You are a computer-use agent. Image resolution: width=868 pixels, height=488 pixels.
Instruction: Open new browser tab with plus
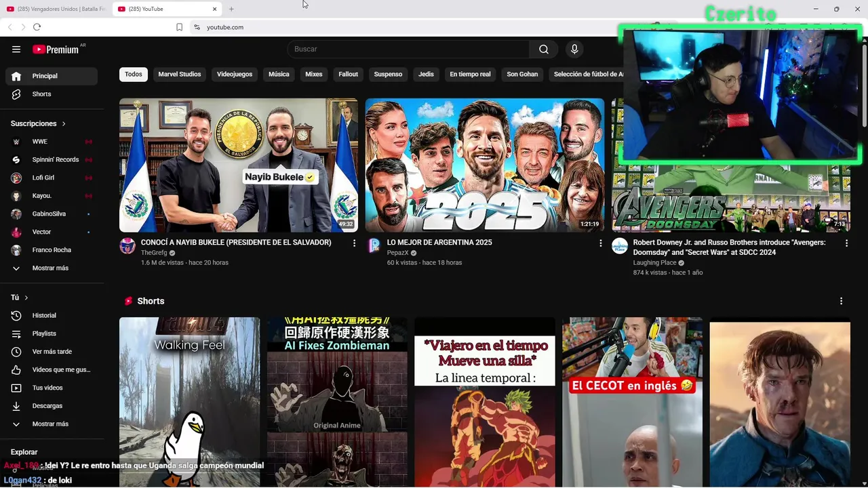[231, 9]
